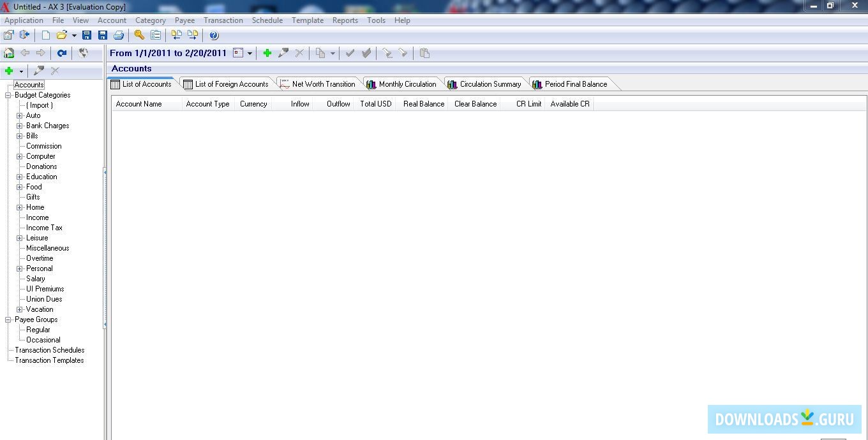This screenshot has width=868, height=440.
Task: Click the Paste icon on the transaction toolbar
Action: pyautogui.click(x=424, y=53)
